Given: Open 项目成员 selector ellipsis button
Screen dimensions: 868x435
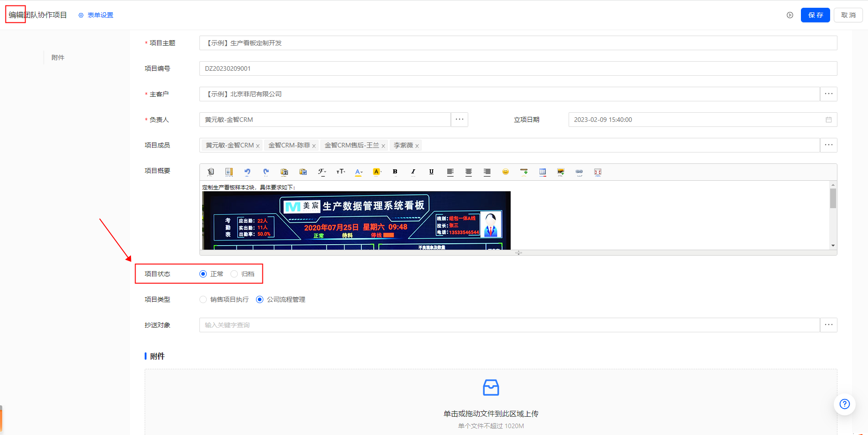Looking at the screenshot, I should tap(829, 145).
